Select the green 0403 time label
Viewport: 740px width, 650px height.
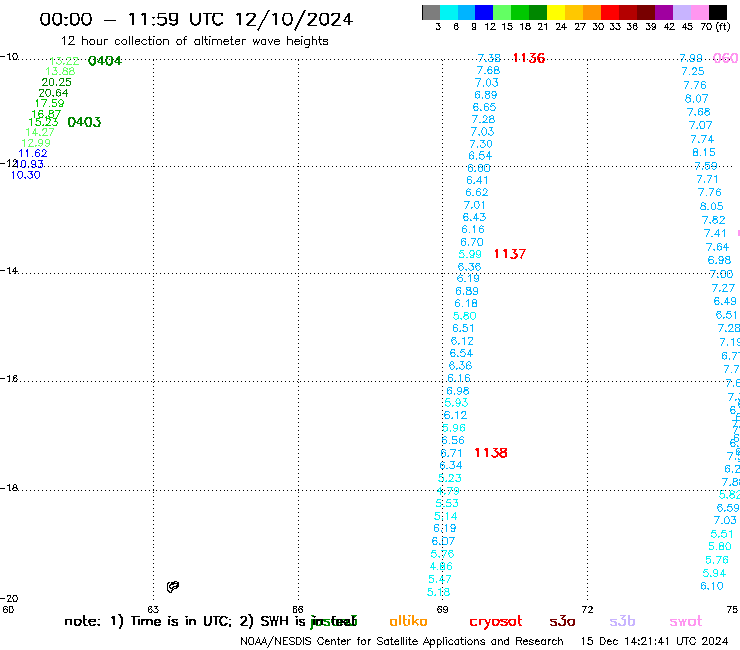coord(84,122)
